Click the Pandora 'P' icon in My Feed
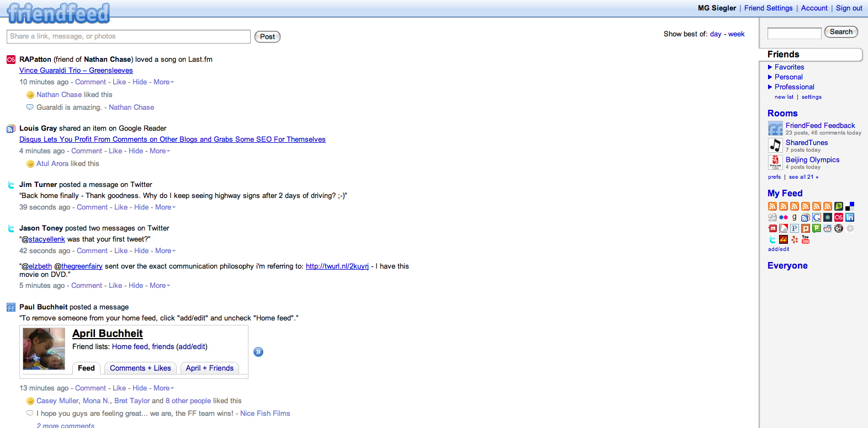The width and height of the screenshot is (868, 428). coord(795,228)
